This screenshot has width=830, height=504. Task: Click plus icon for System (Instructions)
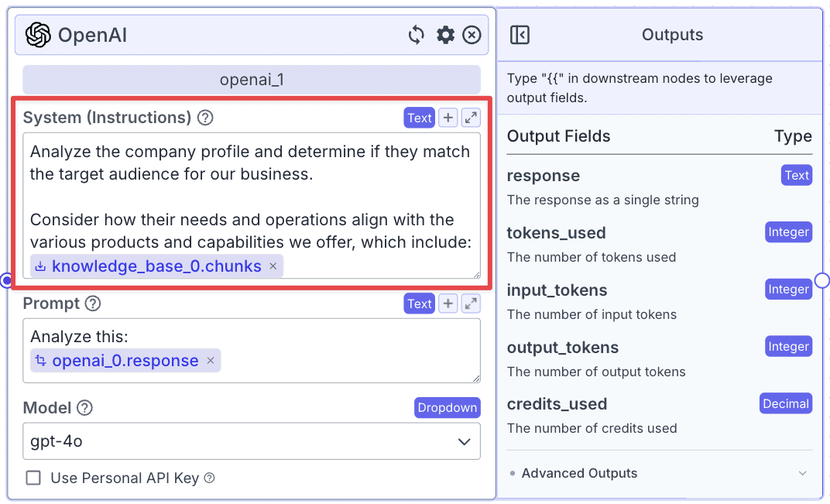(x=448, y=118)
